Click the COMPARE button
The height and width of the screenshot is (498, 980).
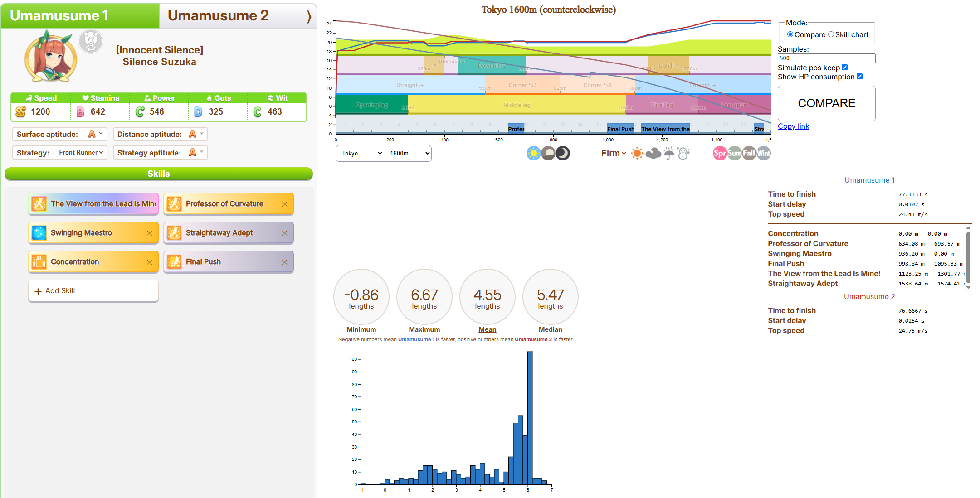pos(826,103)
